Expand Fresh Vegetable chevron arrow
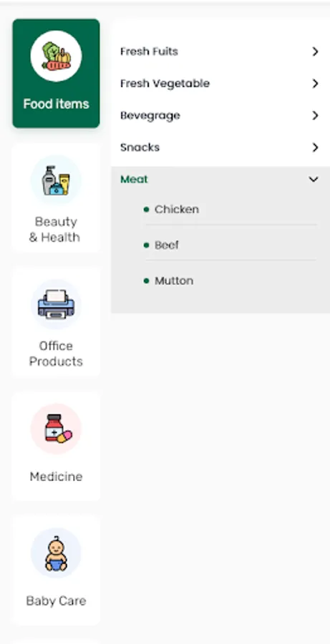The height and width of the screenshot is (644, 330). (x=315, y=84)
